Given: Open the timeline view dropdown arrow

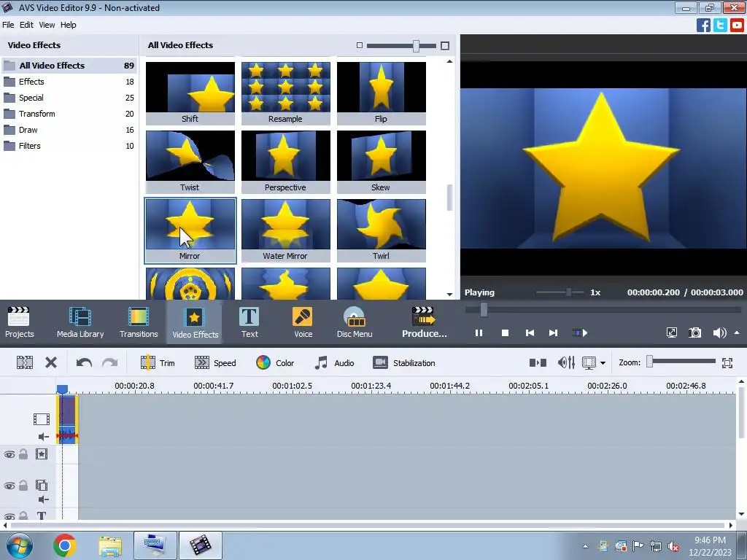Looking at the screenshot, I should tap(603, 363).
